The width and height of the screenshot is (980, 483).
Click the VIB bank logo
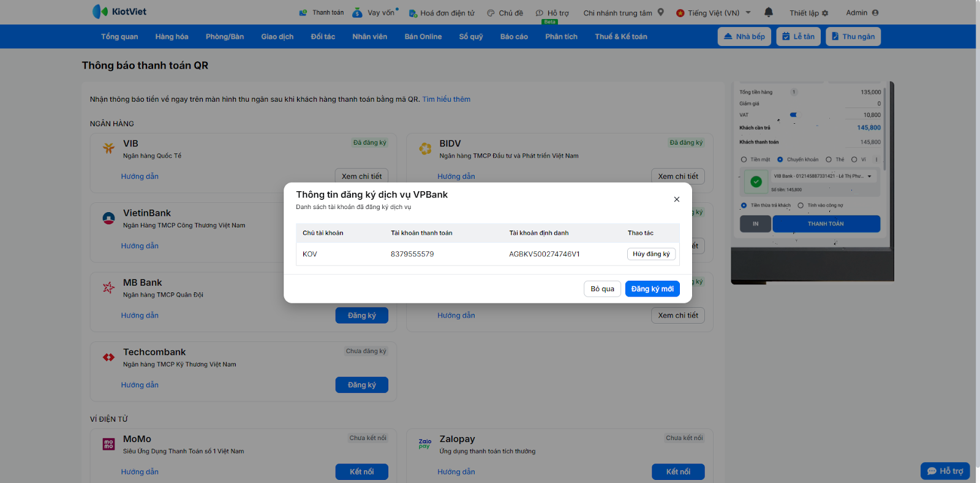tap(108, 148)
